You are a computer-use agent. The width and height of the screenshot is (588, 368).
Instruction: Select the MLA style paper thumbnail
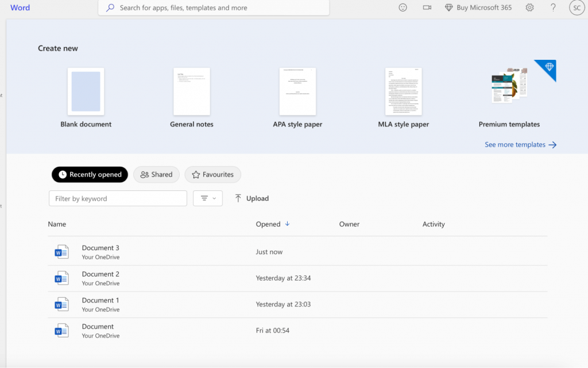(x=404, y=91)
